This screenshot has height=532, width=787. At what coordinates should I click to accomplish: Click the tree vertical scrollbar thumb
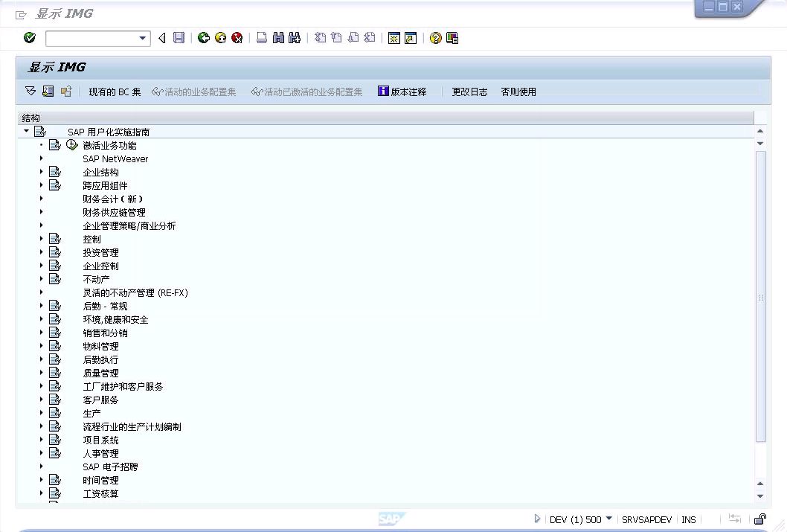click(760, 296)
